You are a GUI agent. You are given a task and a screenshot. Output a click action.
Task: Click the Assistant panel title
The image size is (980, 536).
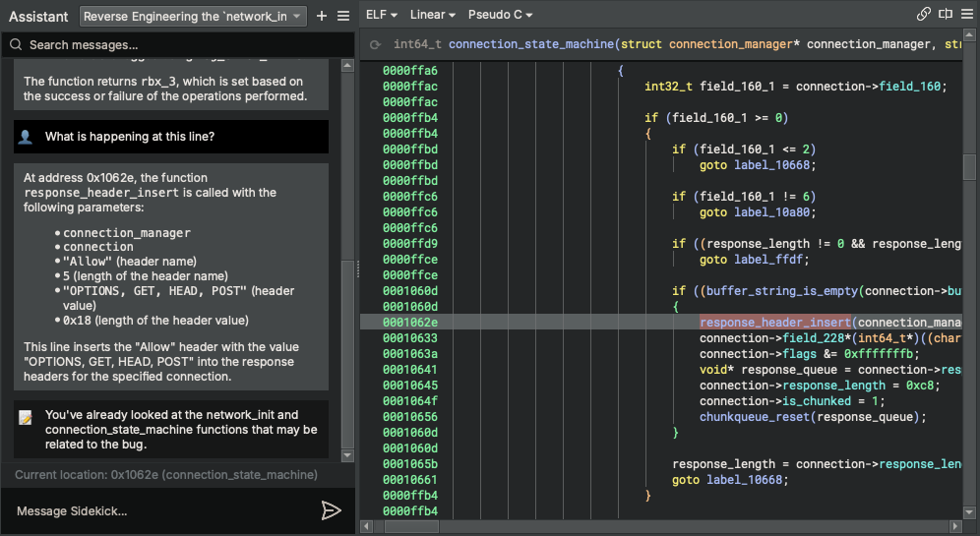38,17
